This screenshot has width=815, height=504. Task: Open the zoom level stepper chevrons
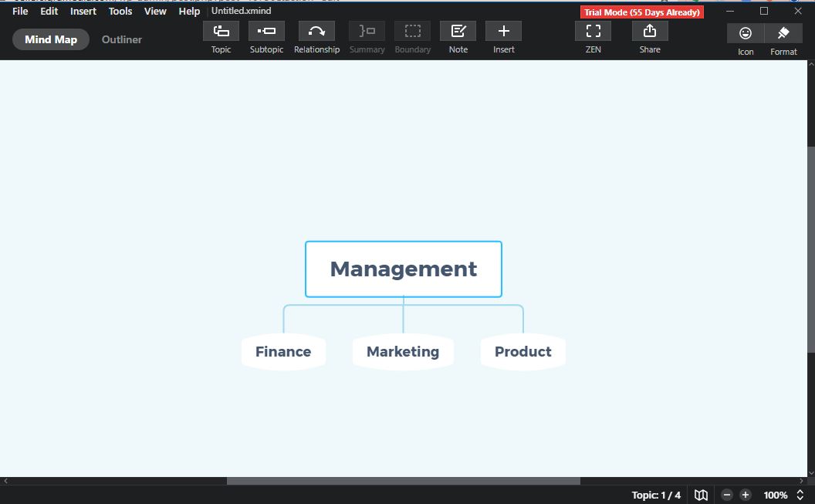tap(800, 495)
